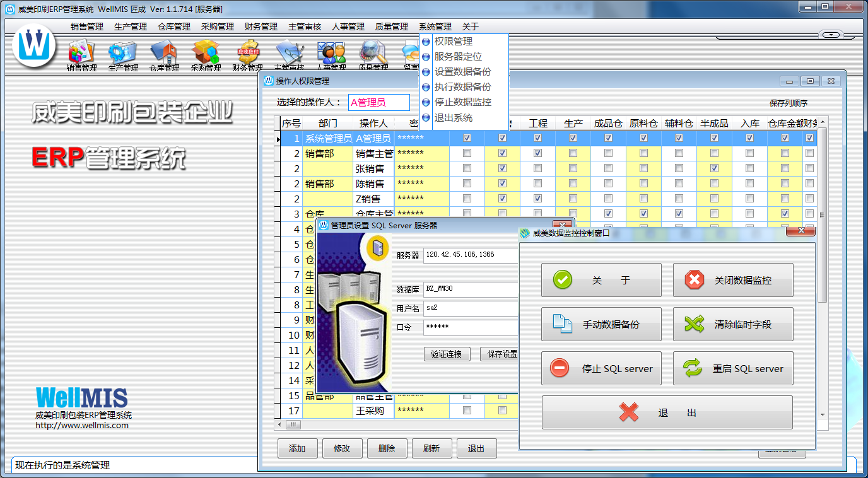Viewport: 868px width, 478px height.
Task: Click bullet icon next to 停止数据监控
Action: pyautogui.click(x=426, y=102)
